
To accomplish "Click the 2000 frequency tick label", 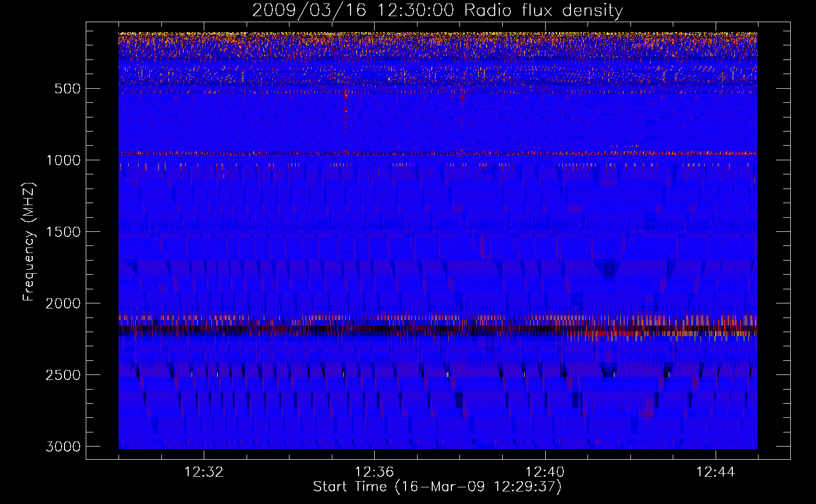I will pos(63,303).
